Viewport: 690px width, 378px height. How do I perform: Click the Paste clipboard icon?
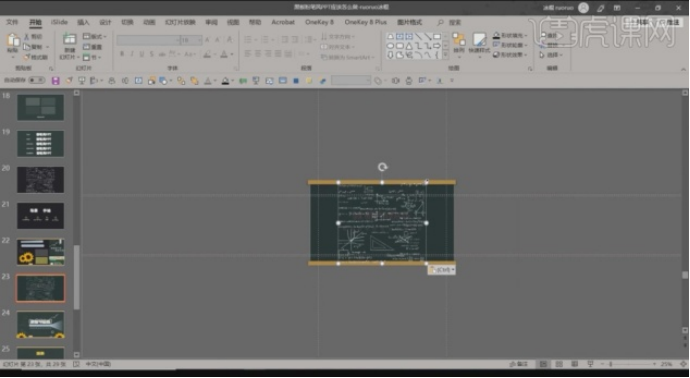(13, 40)
